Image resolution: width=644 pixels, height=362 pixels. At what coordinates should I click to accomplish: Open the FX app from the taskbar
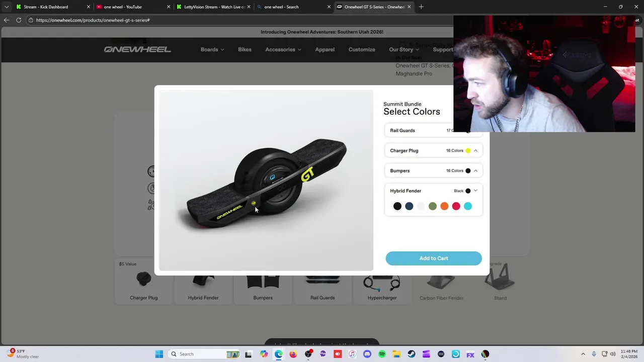[470, 354]
